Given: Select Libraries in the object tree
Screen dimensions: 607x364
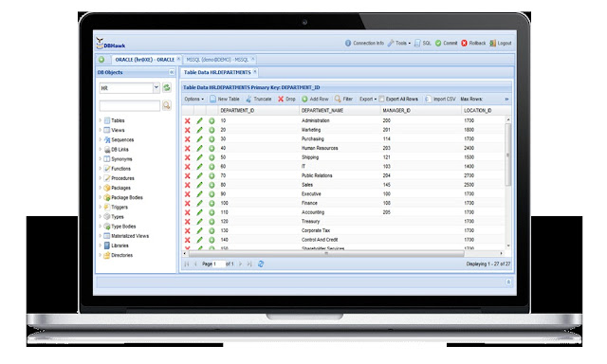Looking at the screenshot, I should pos(120,246).
